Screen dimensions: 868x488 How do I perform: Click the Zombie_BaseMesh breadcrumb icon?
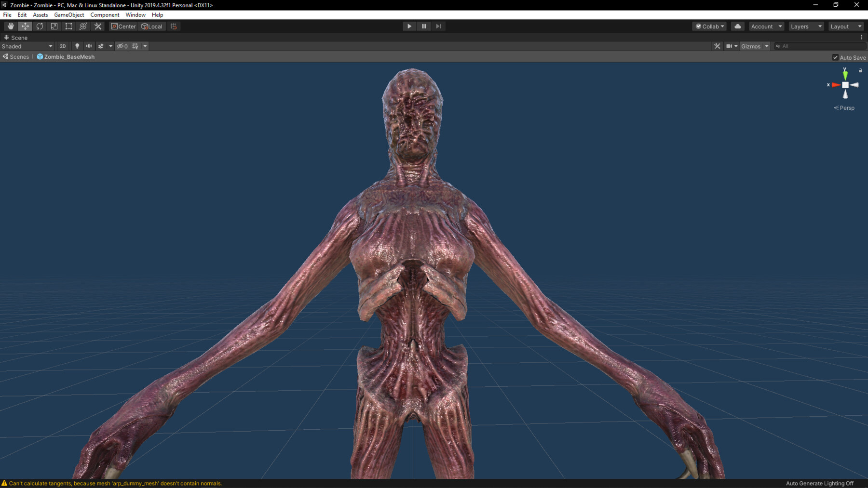(x=40, y=56)
